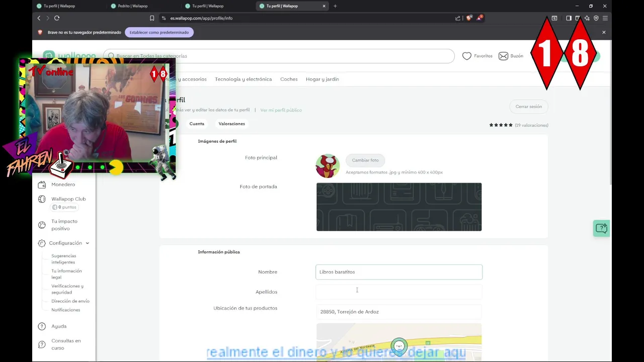Open the Hogar y jardín category
This screenshot has height=362, width=644.
pos(323,79)
